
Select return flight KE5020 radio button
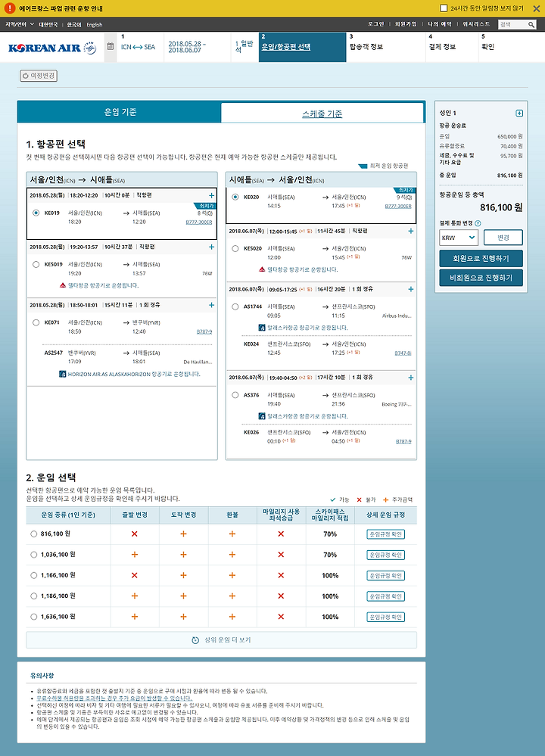235,248
